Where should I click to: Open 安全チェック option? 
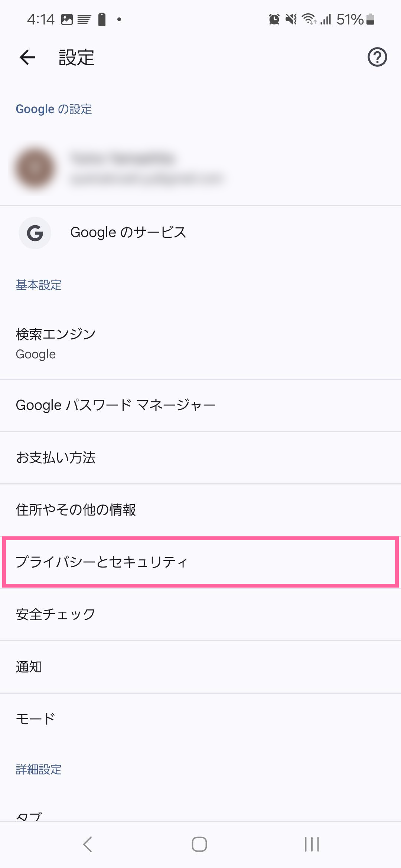(200, 615)
